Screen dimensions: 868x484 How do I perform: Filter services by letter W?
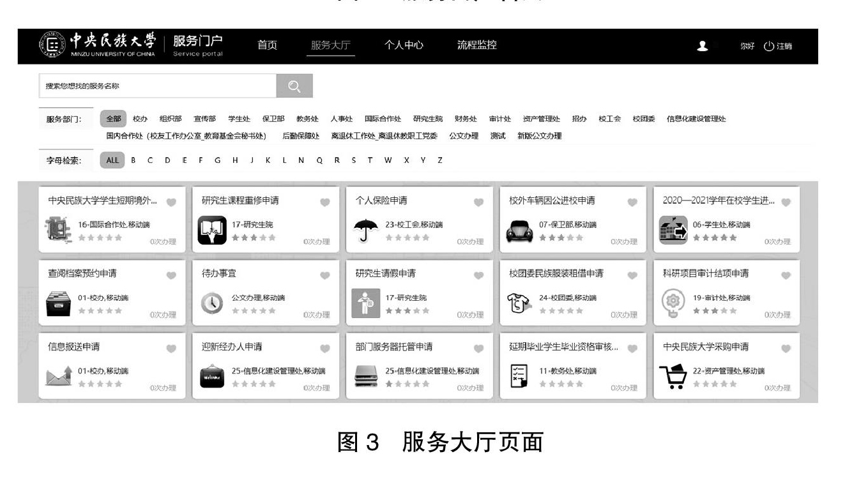click(388, 160)
